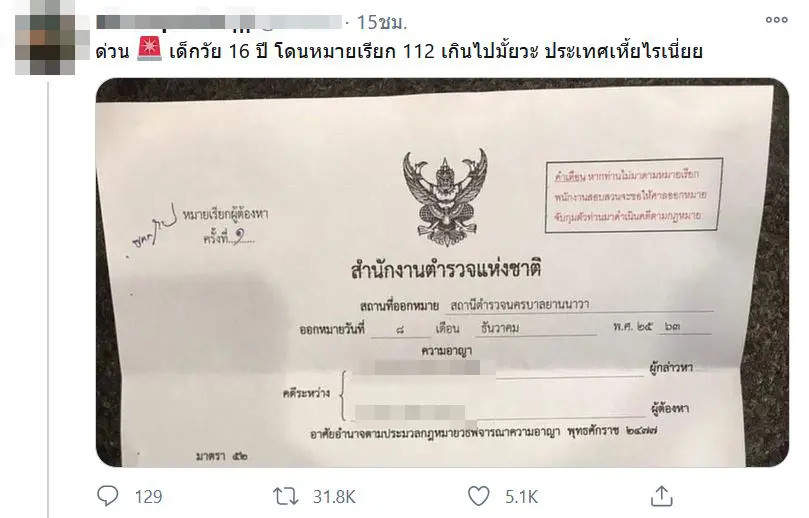Open the attached summons document image
Screen dimensions: 809x518
[442, 272]
